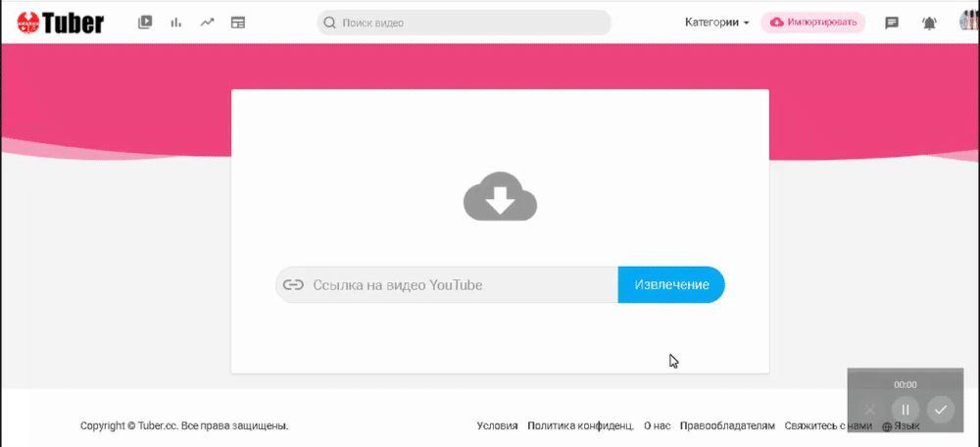Open the Язык language selector
This screenshot has height=447, width=980.
(x=901, y=426)
